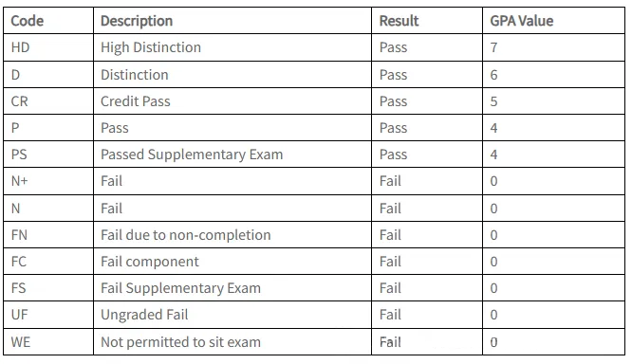The image size is (632, 364).
Task: Click Fail due to non-completion text
Action: [x=185, y=235]
